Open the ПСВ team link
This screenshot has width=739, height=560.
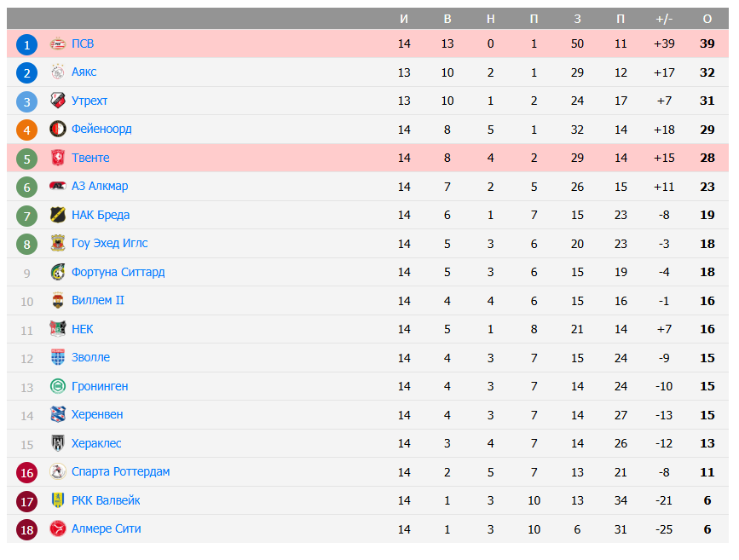pyautogui.click(x=83, y=43)
